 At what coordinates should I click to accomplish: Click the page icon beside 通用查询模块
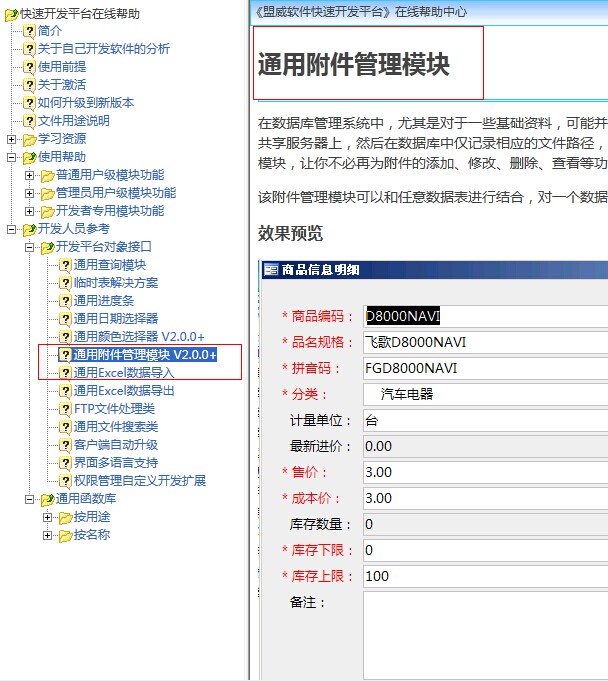pyautogui.click(x=65, y=265)
